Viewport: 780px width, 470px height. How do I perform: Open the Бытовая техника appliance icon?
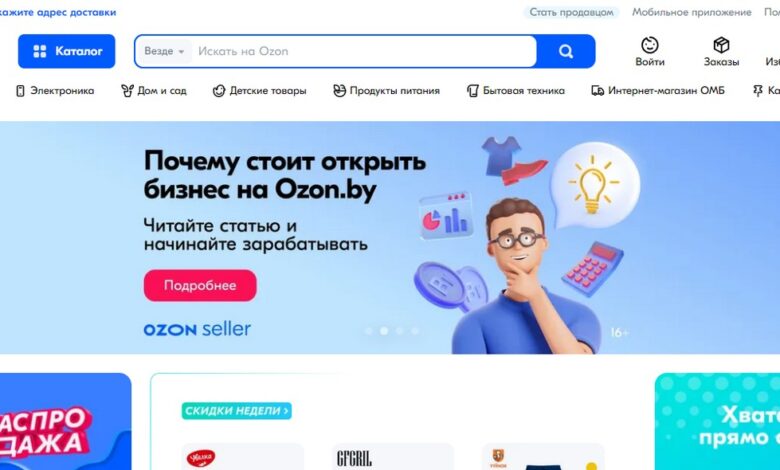click(473, 91)
